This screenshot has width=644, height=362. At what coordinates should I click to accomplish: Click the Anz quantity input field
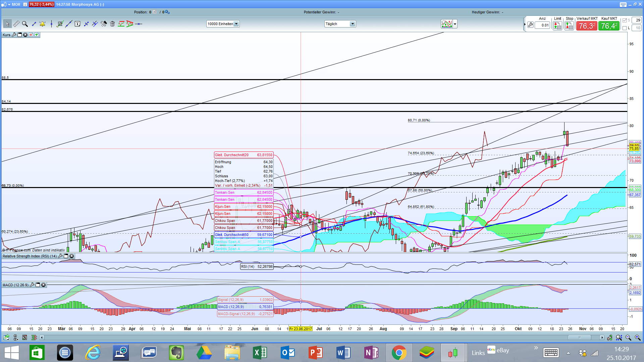pyautogui.click(x=542, y=25)
